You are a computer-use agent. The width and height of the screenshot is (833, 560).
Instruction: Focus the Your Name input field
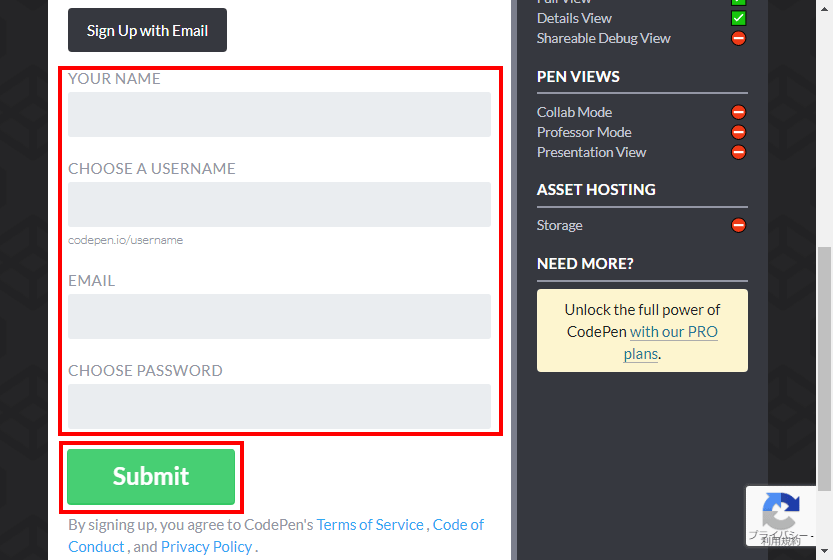[x=279, y=114]
